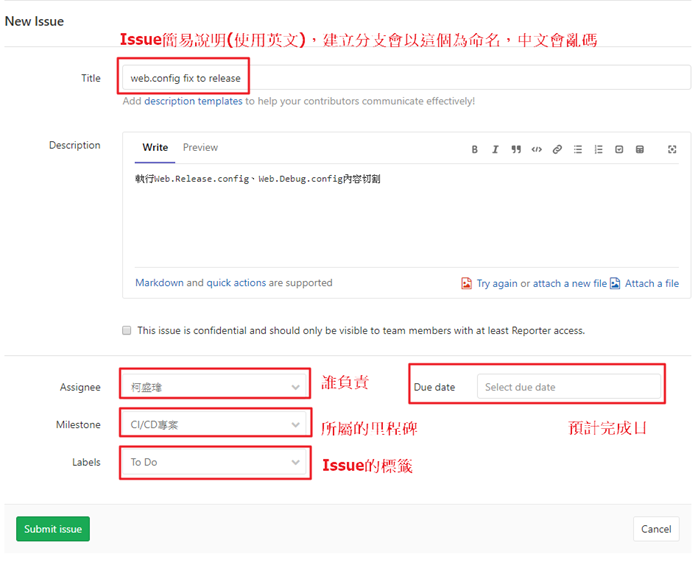
Task: Click the Select due date field
Action: coord(568,387)
